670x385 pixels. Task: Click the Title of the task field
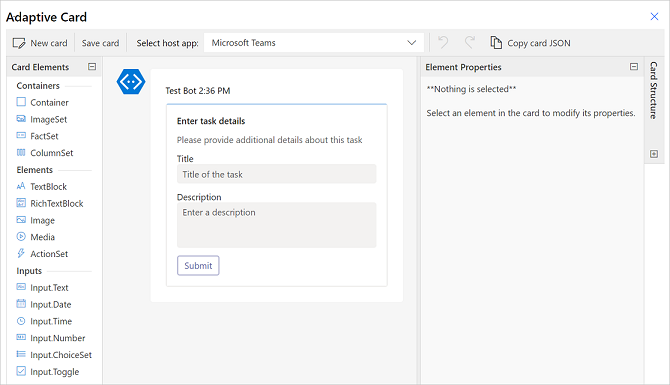tap(276, 174)
